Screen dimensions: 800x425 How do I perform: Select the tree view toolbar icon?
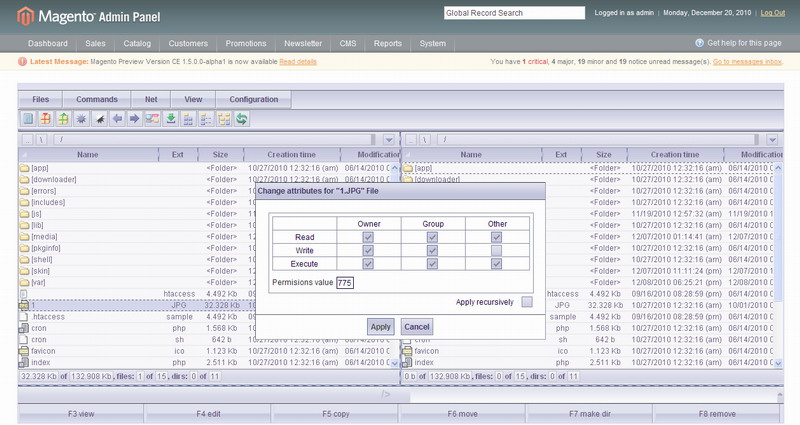coord(224,119)
